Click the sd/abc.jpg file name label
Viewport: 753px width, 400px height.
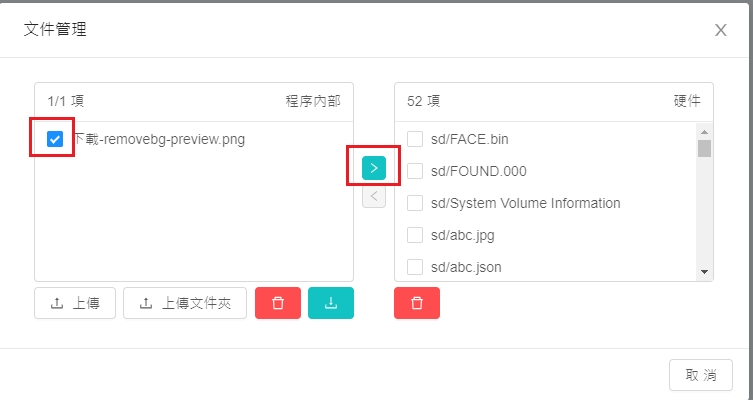[464, 235]
